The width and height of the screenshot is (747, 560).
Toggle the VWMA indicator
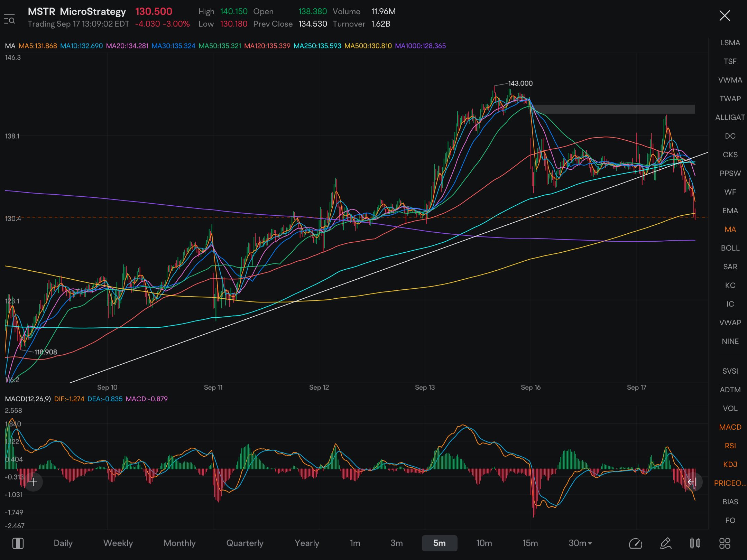click(730, 80)
